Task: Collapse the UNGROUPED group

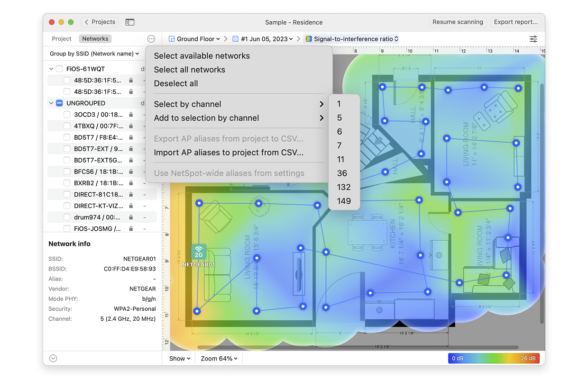Action: tap(51, 103)
